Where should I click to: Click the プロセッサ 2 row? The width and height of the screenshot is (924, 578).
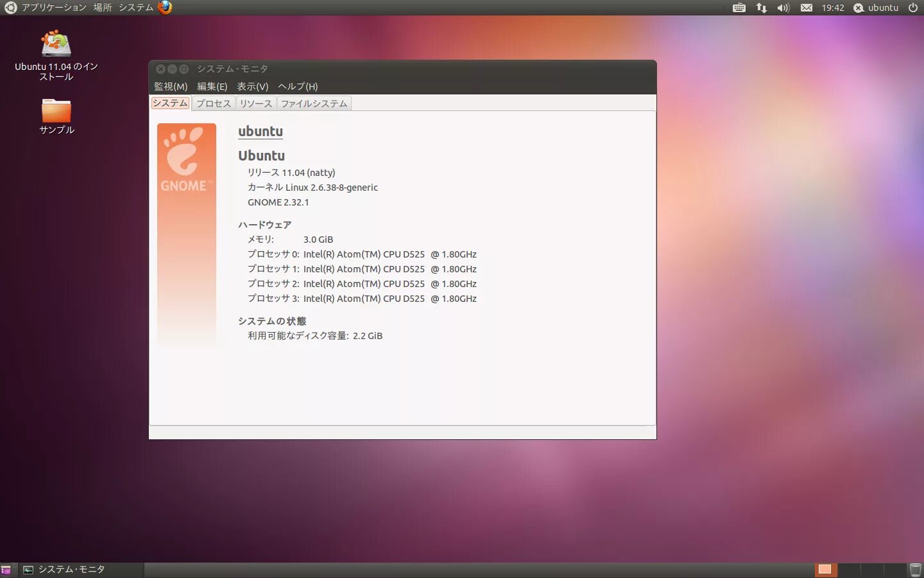click(x=362, y=284)
